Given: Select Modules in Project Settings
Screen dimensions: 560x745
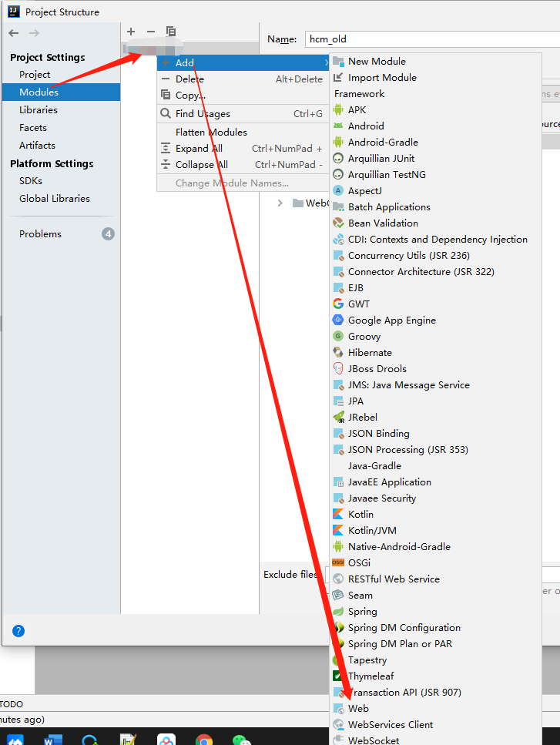Looking at the screenshot, I should click(x=62, y=92).
